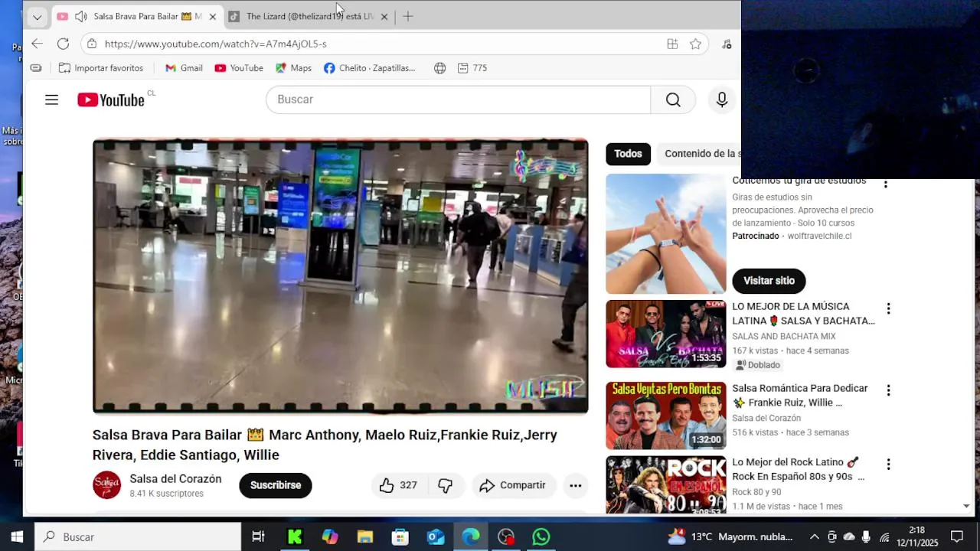This screenshot has width=980, height=551.
Task: Open Lo Mejor del Rock Latino title
Action: [798, 469]
